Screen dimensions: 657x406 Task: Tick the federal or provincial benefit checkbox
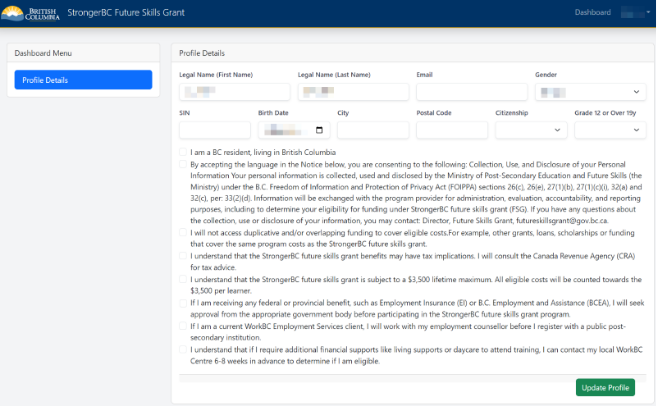click(183, 303)
